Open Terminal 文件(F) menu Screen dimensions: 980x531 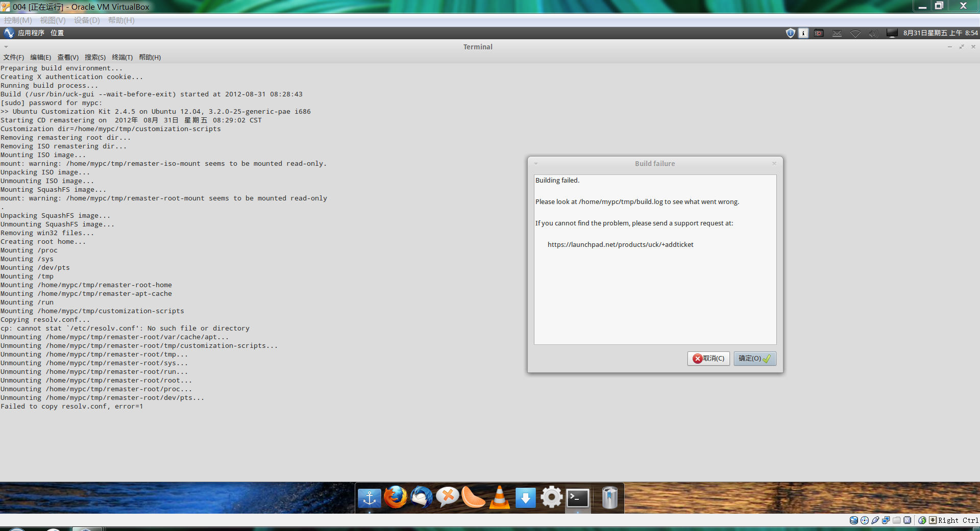(x=14, y=57)
